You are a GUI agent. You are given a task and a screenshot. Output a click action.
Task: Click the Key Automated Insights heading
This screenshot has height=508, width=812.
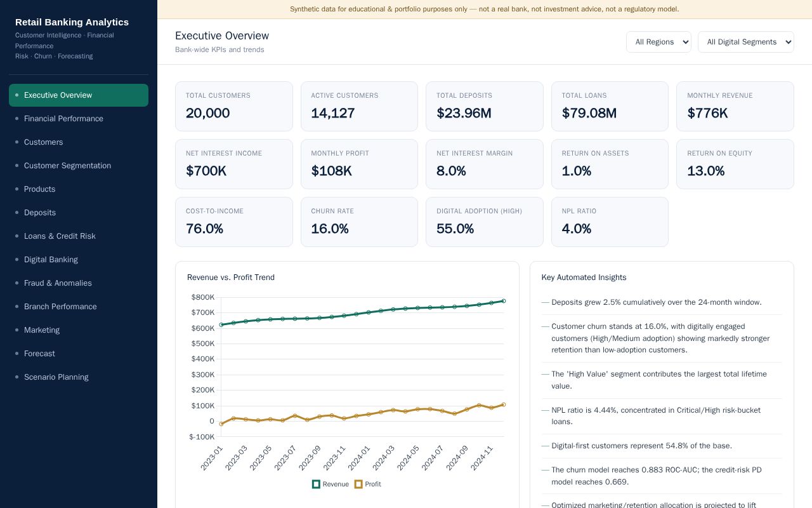[584, 277]
